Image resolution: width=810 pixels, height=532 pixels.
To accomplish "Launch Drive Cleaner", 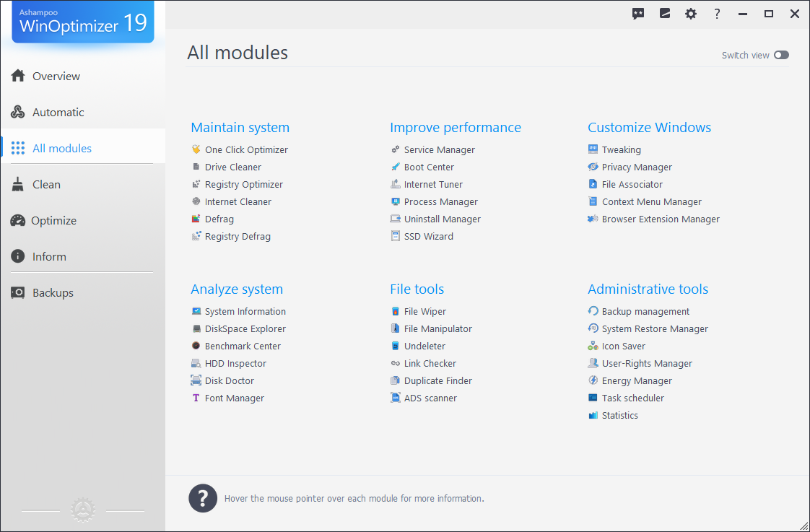I will coord(233,167).
